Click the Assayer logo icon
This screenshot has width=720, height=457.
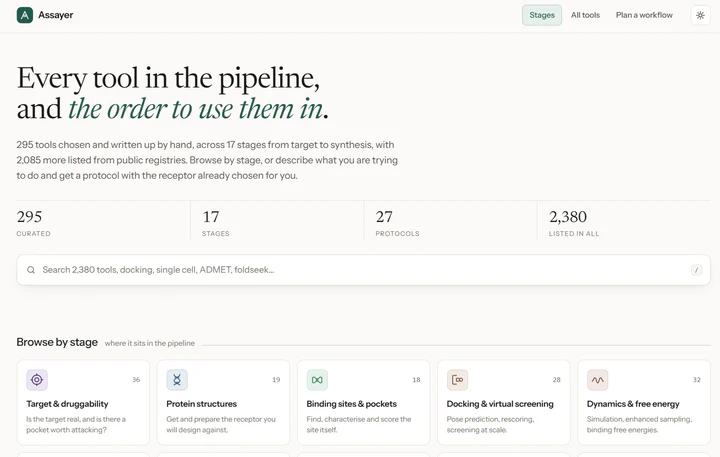(25, 15)
